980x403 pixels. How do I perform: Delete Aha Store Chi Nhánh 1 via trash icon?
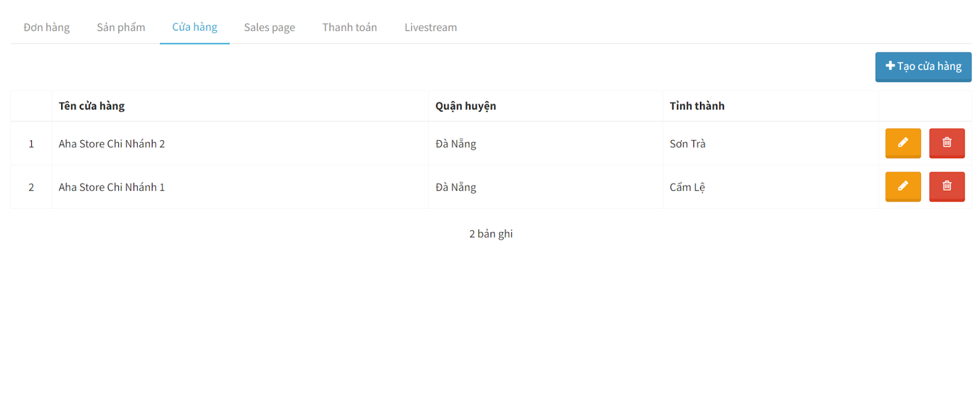(946, 187)
